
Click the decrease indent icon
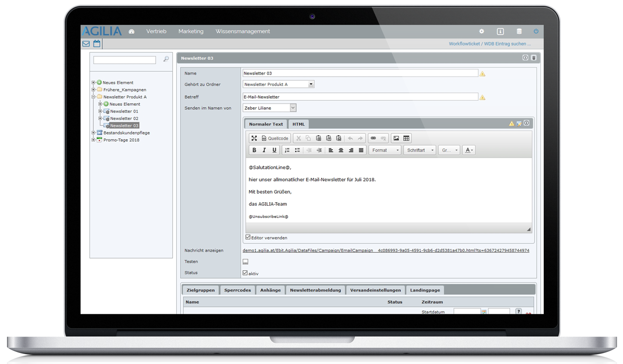(309, 150)
